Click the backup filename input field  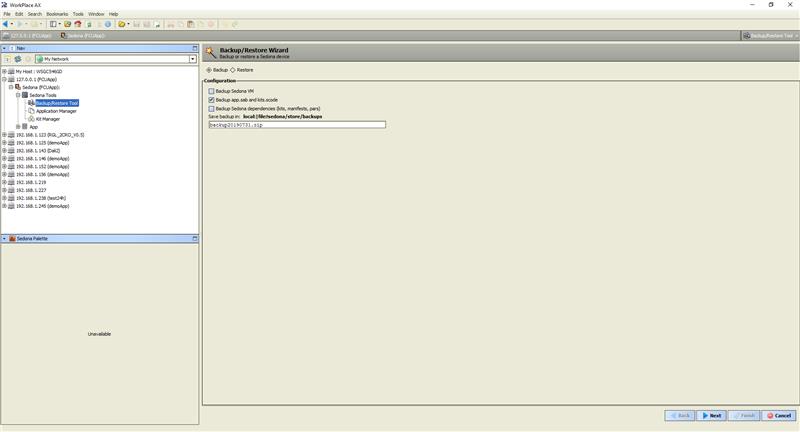(296, 125)
